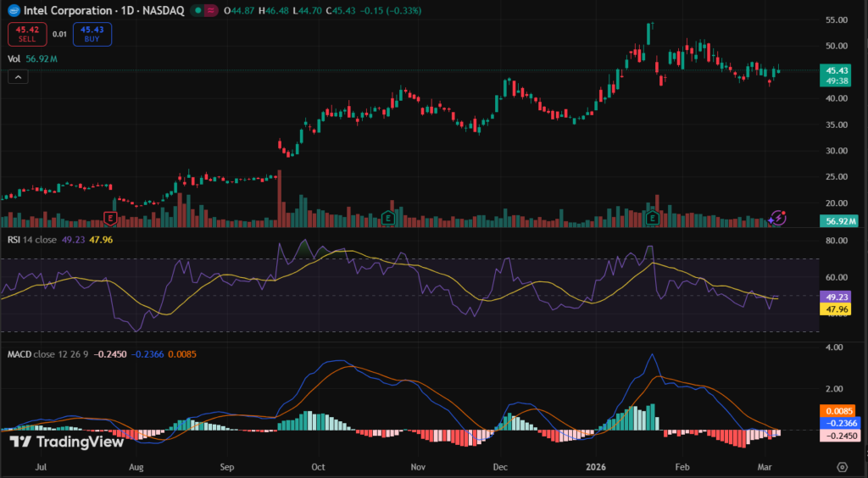Click the Intel logo icon beside symbol name

click(12, 11)
